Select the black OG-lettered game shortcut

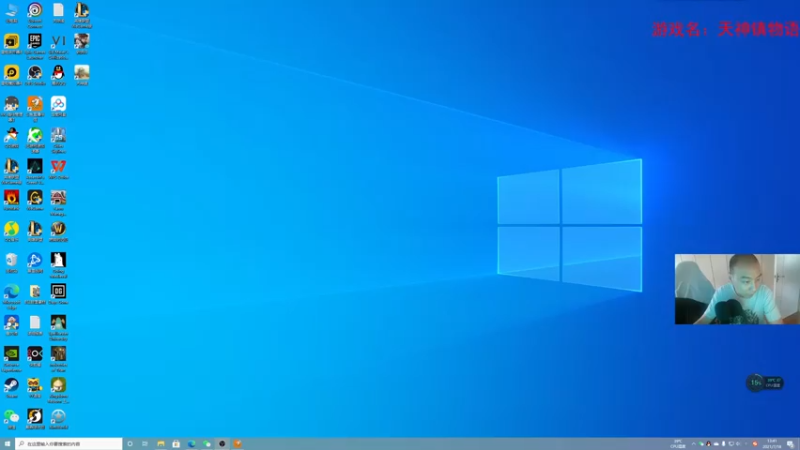click(x=58, y=293)
